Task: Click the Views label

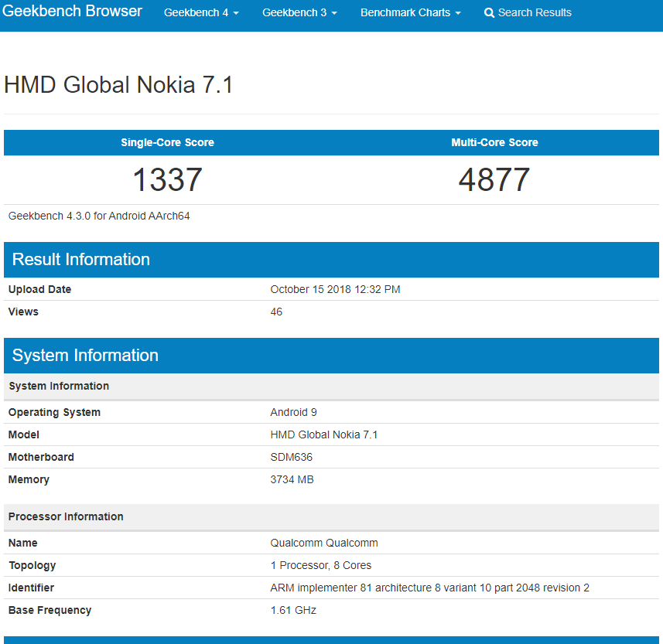Action: pos(23,312)
